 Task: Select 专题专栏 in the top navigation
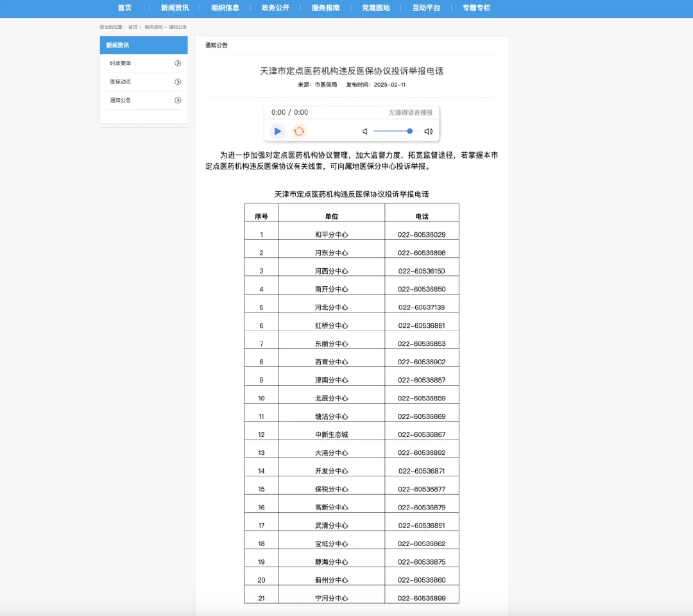476,8
